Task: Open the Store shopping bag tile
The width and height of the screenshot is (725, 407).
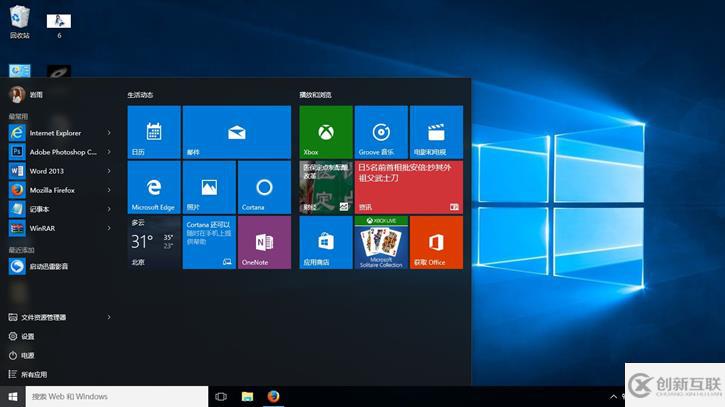Action: tap(326, 242)
